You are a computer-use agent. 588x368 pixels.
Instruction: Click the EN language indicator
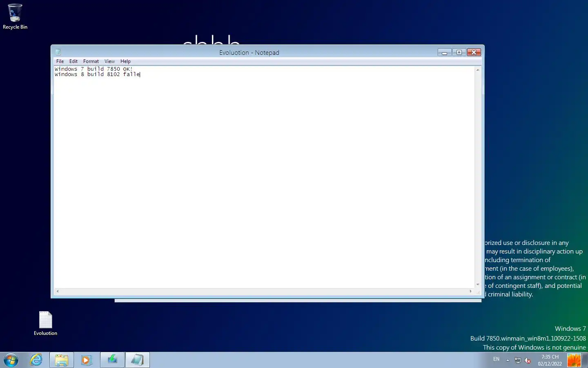[x=496, y=359]
